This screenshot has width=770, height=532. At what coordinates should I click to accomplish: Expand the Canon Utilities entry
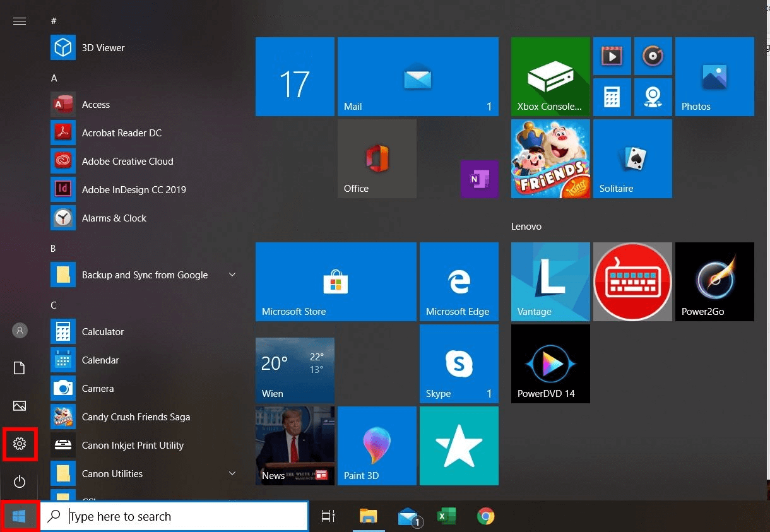coord(232,473)
